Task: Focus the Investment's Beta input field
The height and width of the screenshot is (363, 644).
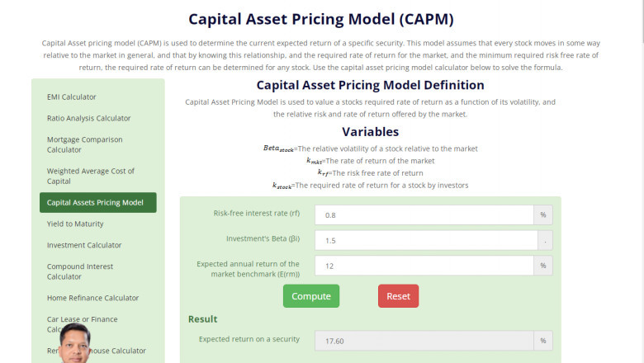Action: [425, 240]
